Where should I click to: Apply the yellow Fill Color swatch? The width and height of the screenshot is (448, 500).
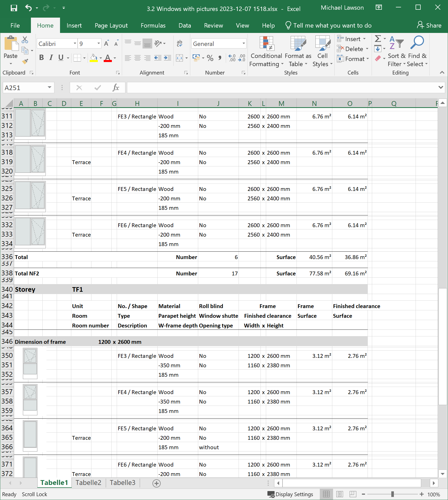point(94,58)
